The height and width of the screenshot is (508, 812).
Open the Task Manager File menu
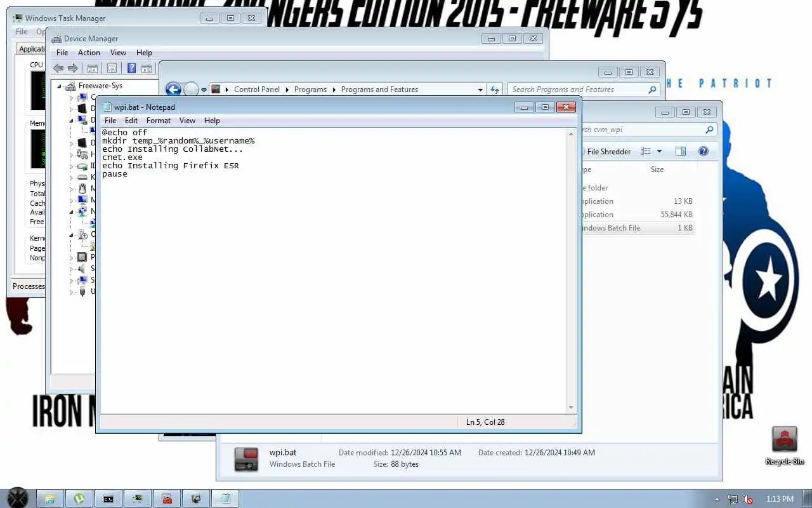22,32
